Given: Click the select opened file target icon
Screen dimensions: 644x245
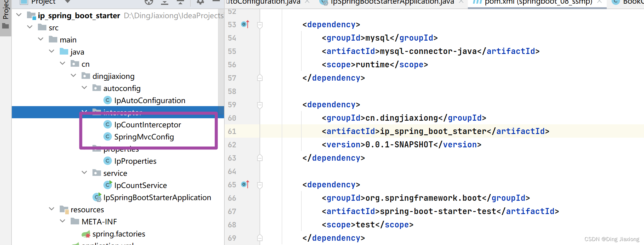Looking at the screenshot, I should coord(149,2).
